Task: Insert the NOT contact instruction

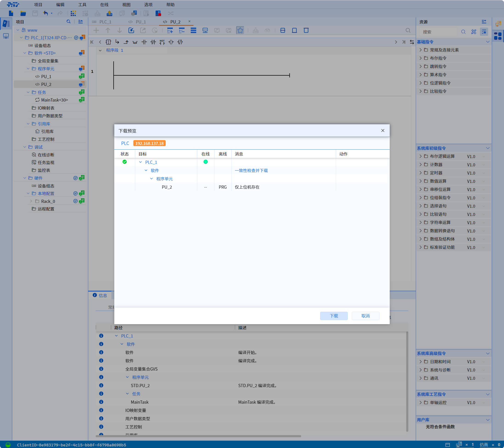Action: (x=162, y=42)
